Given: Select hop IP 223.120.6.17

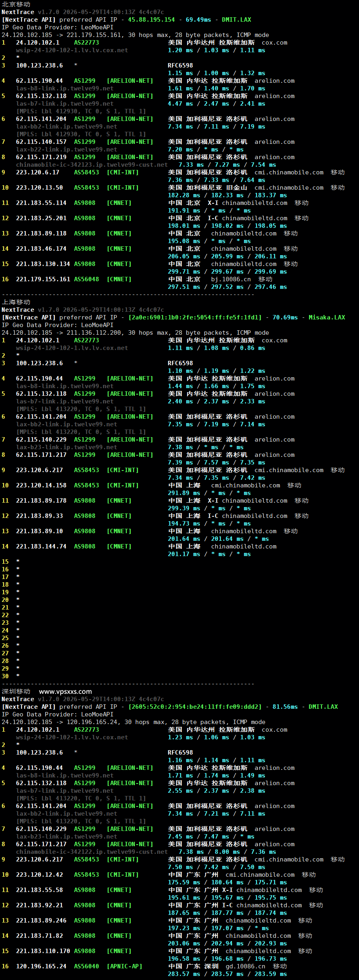Looking at the screenshot, I should coord(38,172).
